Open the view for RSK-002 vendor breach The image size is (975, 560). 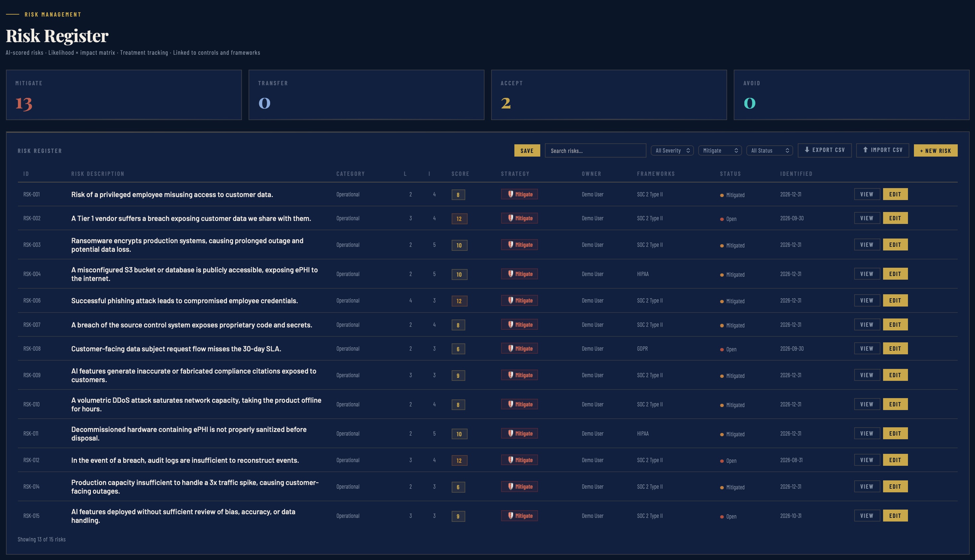867,218
